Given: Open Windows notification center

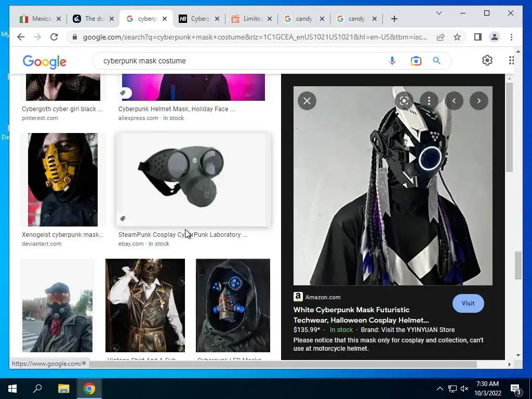Looking at the screenshot, I should click(516, 389).
